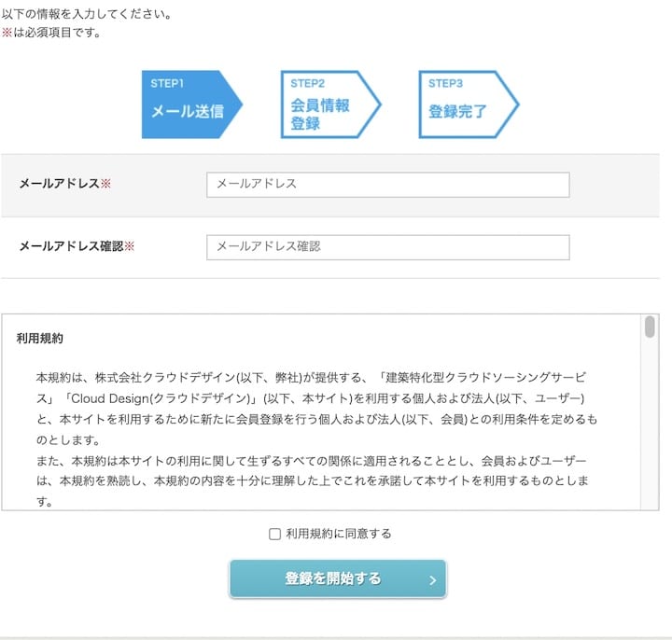Click the 利用規約に同意する label text
Image resolution: width=672 pixels, height=640 pixels.
pos(339,535)
